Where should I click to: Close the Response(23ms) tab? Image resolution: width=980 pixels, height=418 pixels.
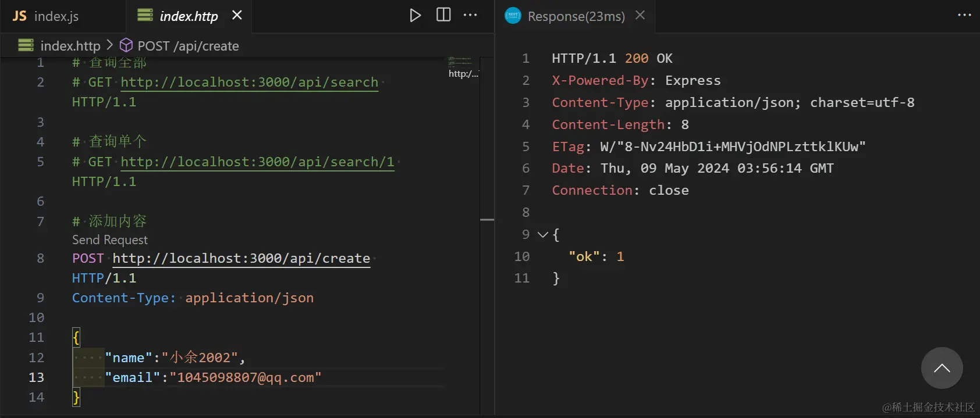coord(640,15)
